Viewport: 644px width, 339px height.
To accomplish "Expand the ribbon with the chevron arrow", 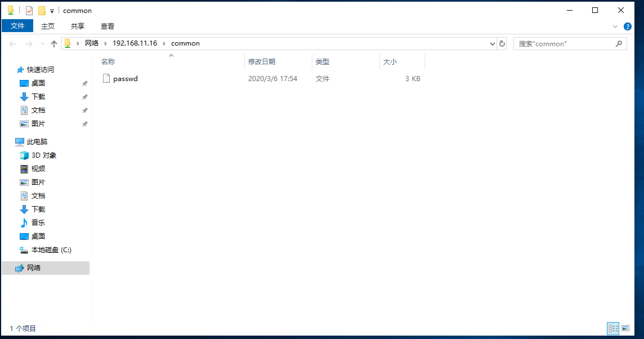I will pyautogui.click(x=614, y=26).
